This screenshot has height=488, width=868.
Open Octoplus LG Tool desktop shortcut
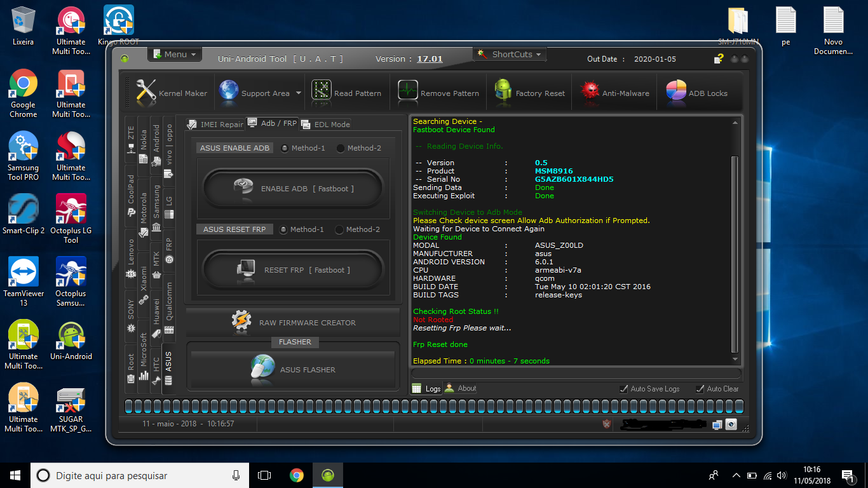[71, 219]
